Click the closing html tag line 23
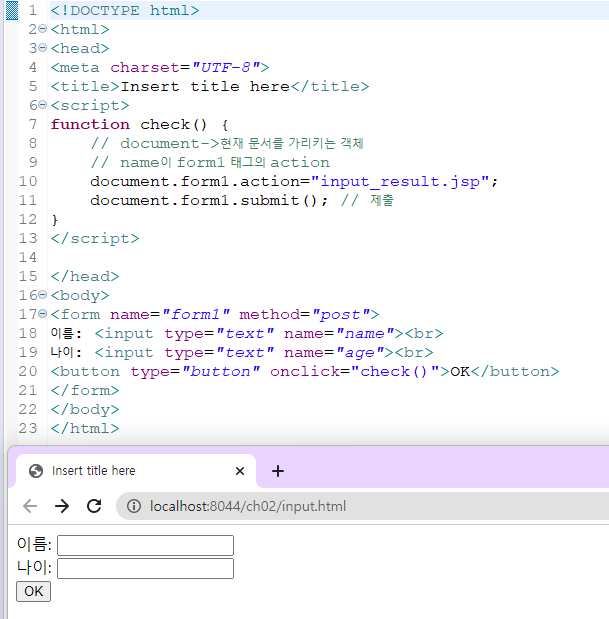This screenshot has width=609, height=619. 85,428
